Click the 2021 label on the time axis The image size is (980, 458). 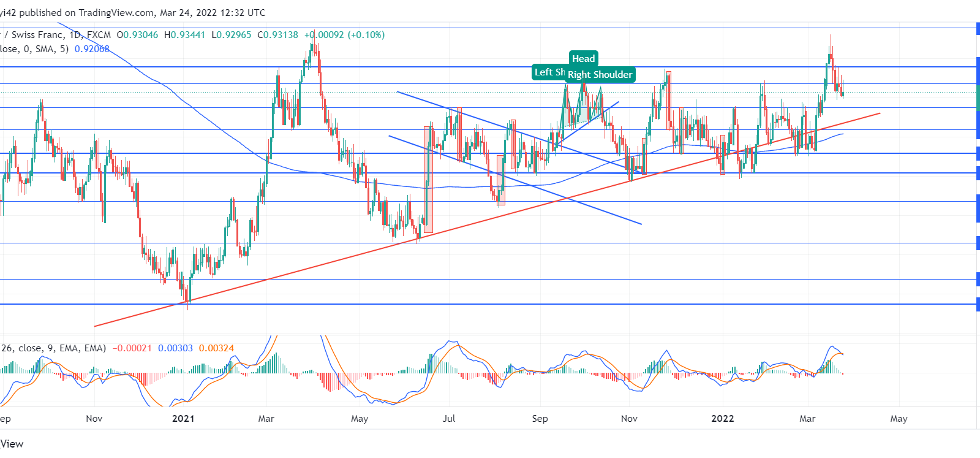[x=183, y=419]
